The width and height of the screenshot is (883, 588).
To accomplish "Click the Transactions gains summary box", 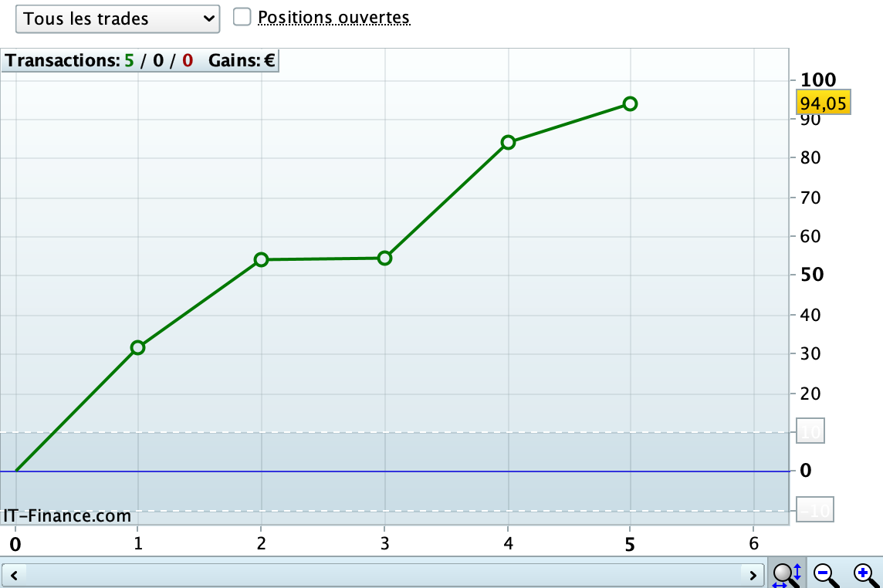I will (140, 61).
